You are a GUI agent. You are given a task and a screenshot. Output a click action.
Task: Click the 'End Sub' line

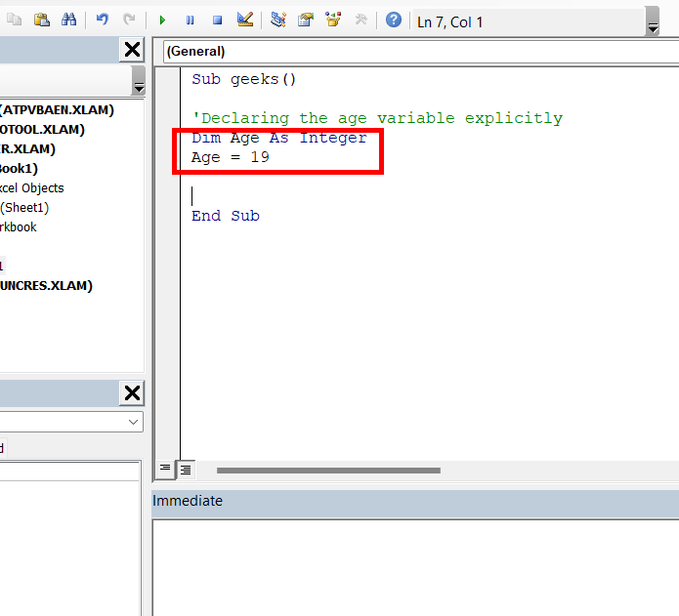(x=226, y=216)
